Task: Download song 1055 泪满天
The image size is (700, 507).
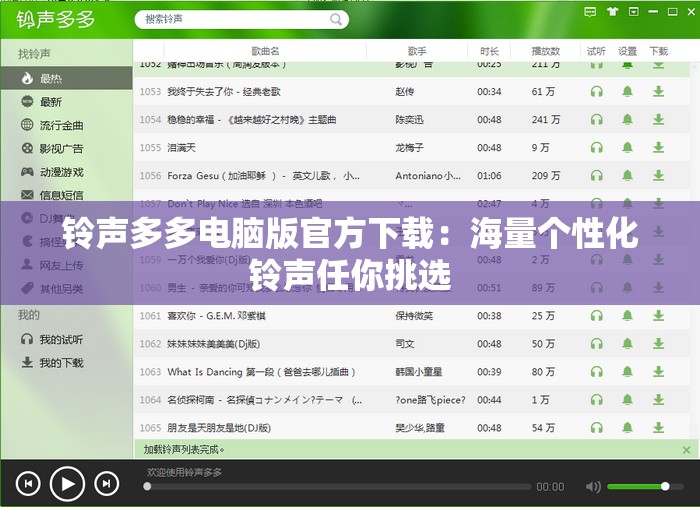Action: pos(658,148)
